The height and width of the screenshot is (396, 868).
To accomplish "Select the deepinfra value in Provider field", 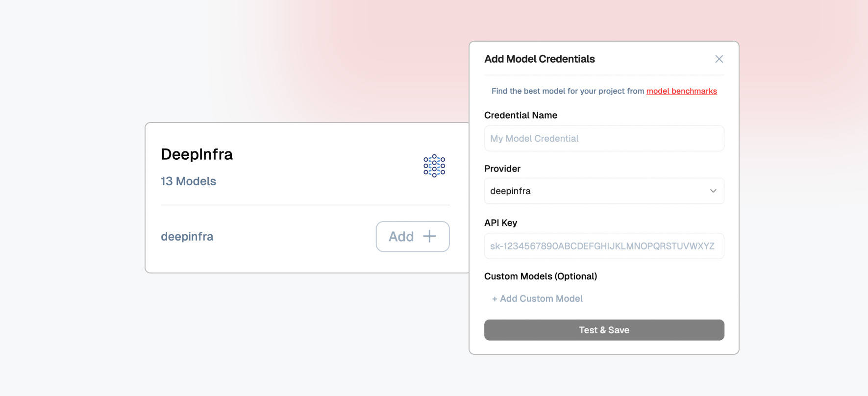I will (511, 191).
